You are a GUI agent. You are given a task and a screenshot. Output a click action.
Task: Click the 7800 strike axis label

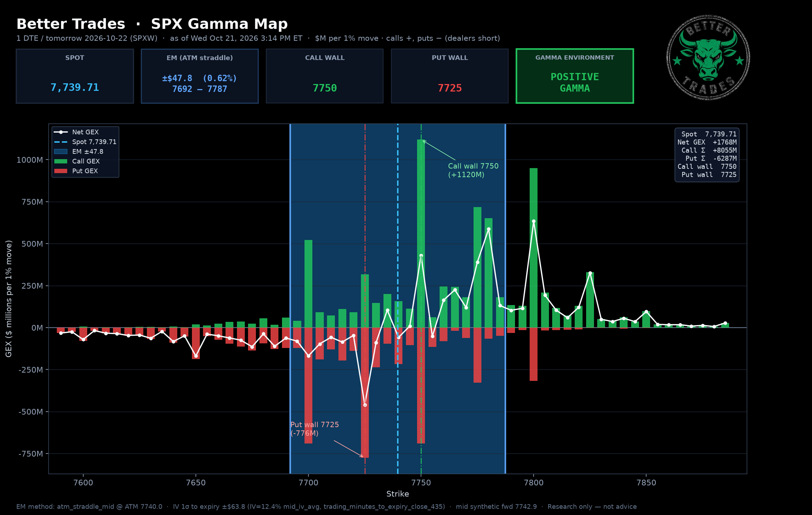click(534, 483)
